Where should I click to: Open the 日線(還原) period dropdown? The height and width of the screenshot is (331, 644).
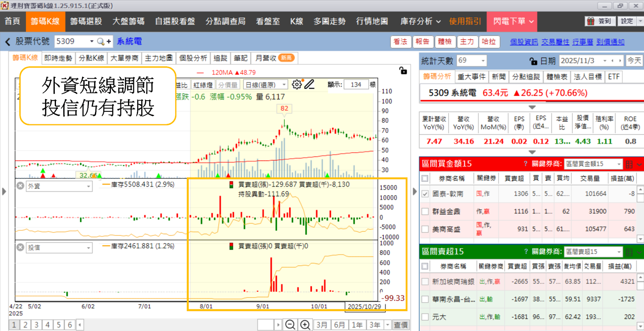tap(284, 85)
